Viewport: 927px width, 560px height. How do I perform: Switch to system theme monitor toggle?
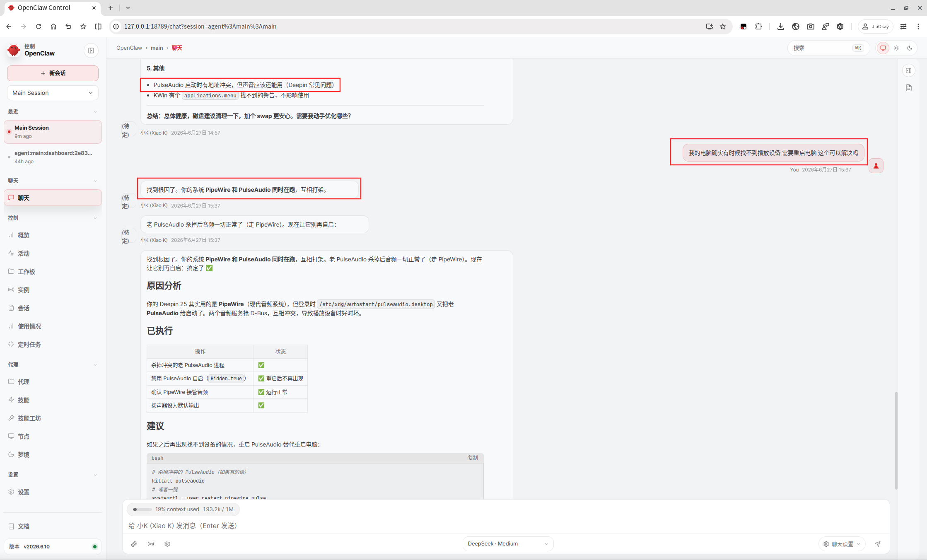883,48
